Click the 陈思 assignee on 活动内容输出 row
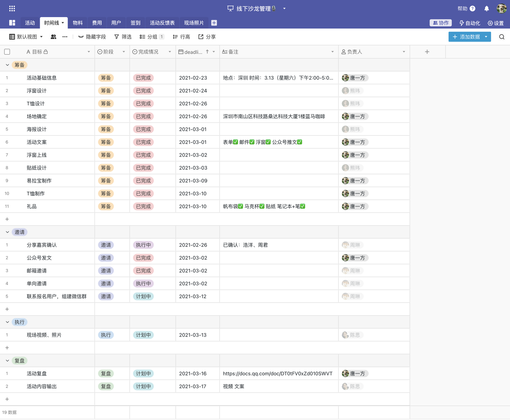This screenshot has width=510, height=420. 352,386
